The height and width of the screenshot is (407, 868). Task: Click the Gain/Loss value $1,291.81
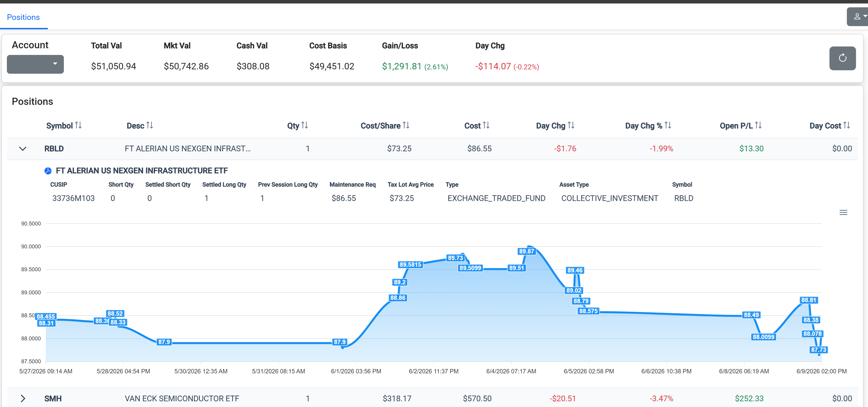pos(402,66)
